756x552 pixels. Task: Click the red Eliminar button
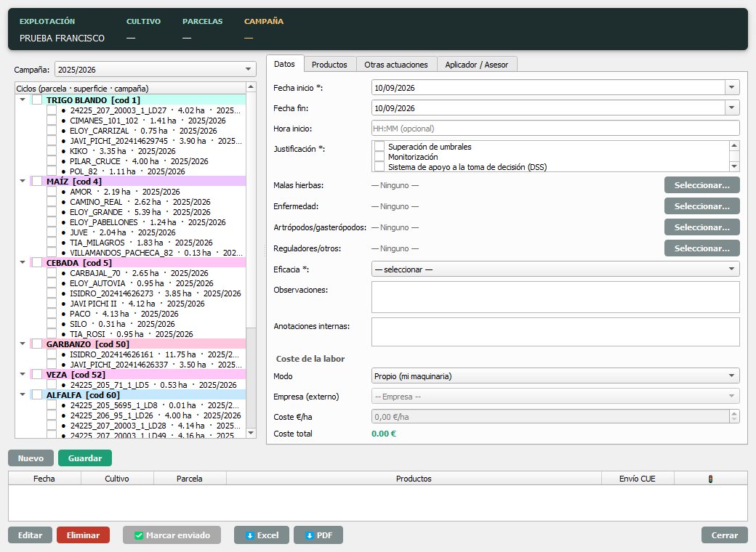(x=83, y=535)
